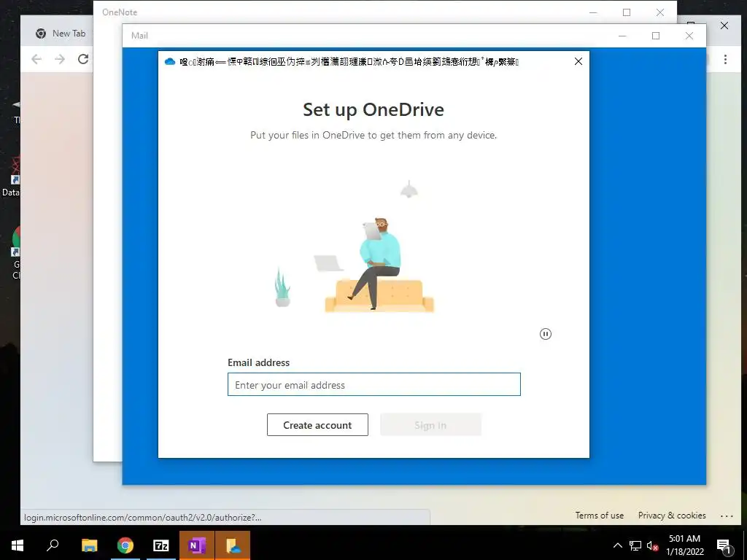Close the Mail window
This screenshot has height=560, width=747.
pyautogui.click(x=689, y=36)
